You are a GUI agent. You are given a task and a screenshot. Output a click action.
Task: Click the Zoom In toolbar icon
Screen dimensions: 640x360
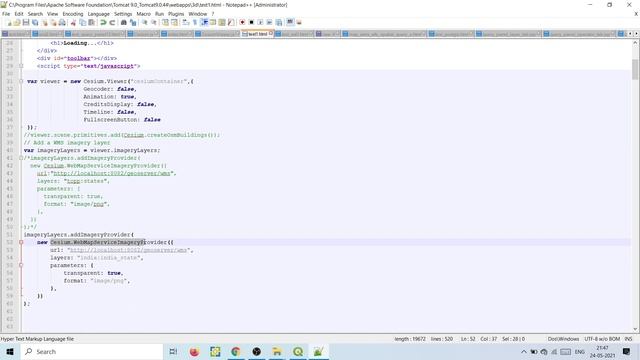pyautogui.click(x=144, y=22)
